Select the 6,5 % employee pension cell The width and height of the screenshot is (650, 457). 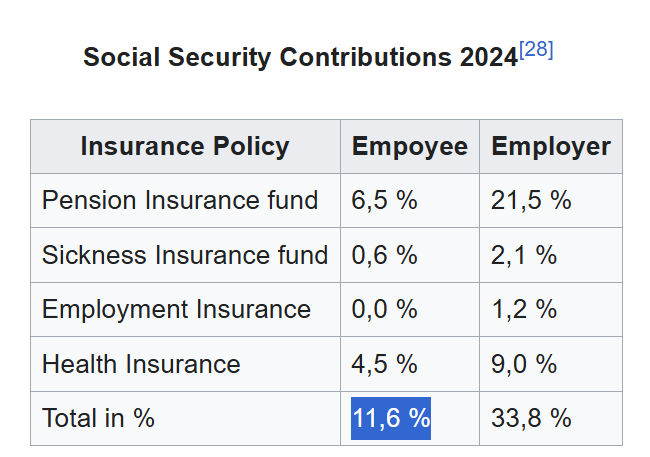(384, 200)
